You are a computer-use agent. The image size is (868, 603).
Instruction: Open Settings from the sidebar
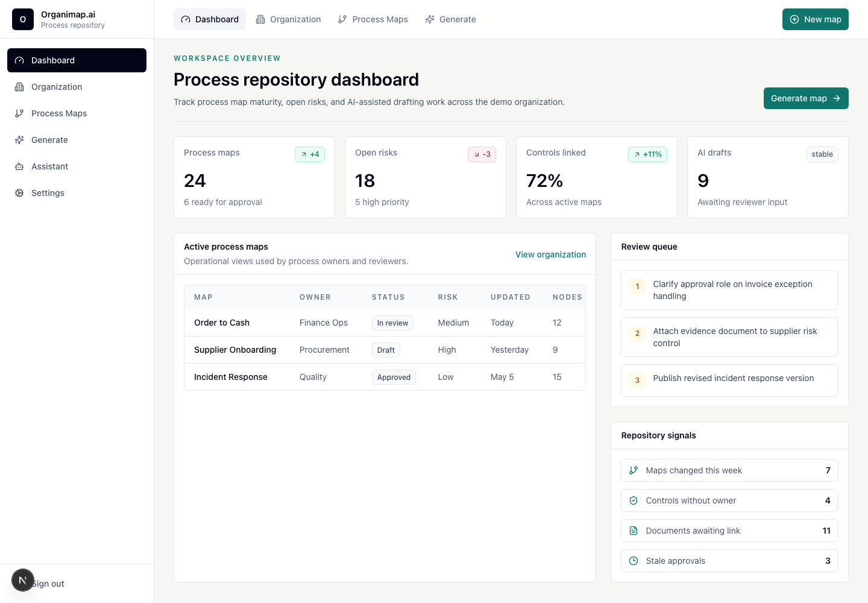(x=77, y=193)
